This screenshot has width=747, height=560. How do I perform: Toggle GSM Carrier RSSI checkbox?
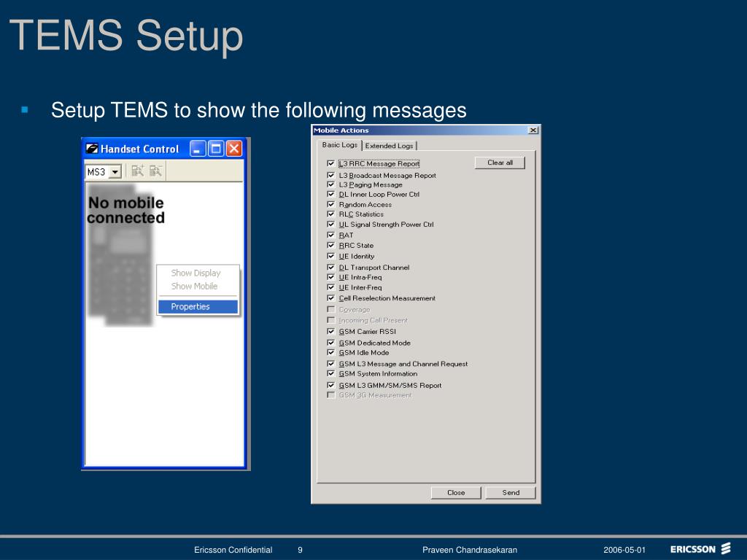330,332
